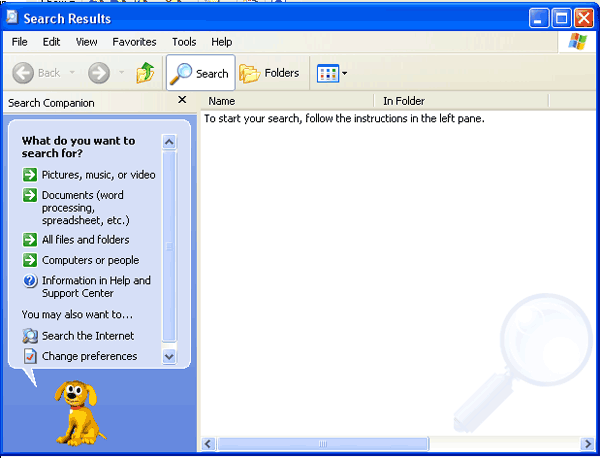This screenshot has height=458, width=600.
Task: Open the Folders pane from toolbar
Action: (x=270, y=73)
